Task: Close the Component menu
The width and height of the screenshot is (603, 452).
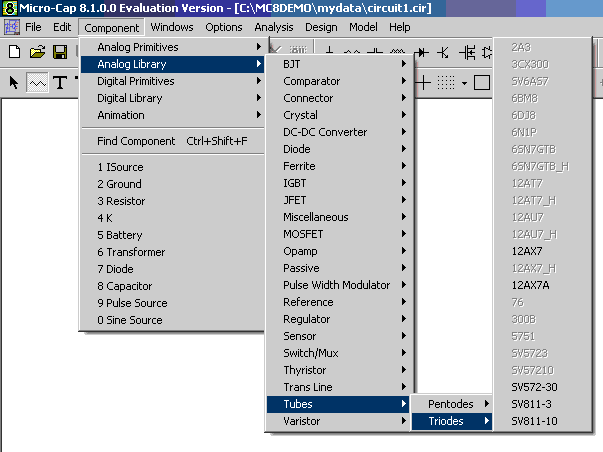Action: click(x=112, y=28)
